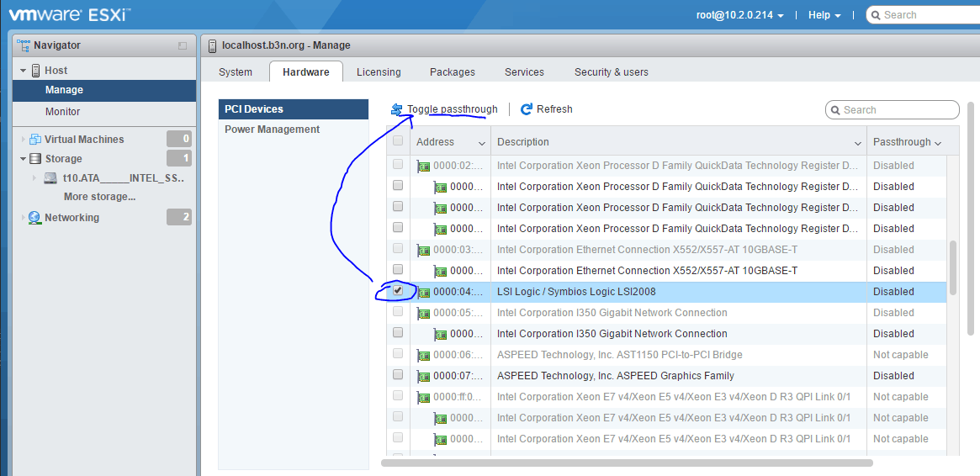The image size is (980, 476).
Task: Click into the PCI devices Search field
Action: click(893, 110)
